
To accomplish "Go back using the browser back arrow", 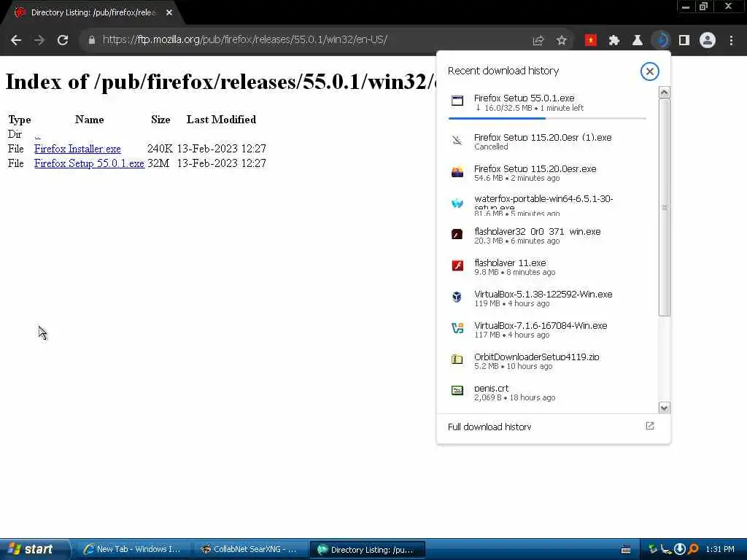I will pyautogui.click(x=16, y=40).
